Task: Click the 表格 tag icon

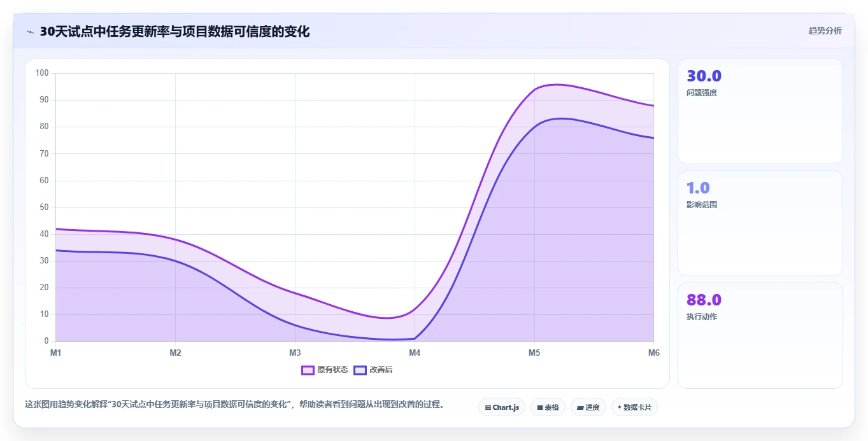Action: (540, 407)
